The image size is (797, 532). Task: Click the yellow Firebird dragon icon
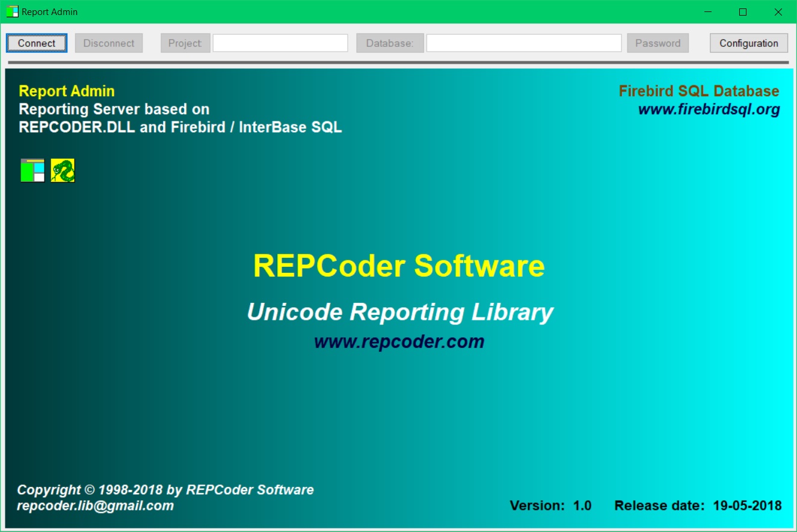[63, 171]
